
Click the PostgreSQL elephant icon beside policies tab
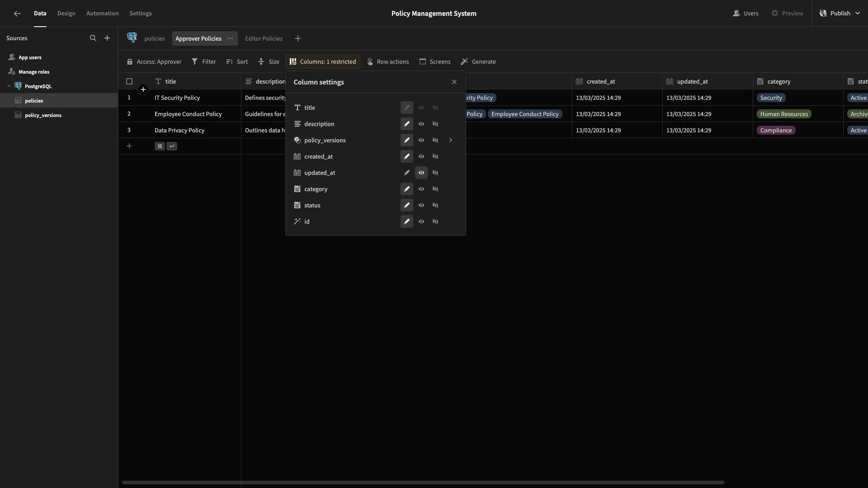pyautogui.click(x=132, y=38)
